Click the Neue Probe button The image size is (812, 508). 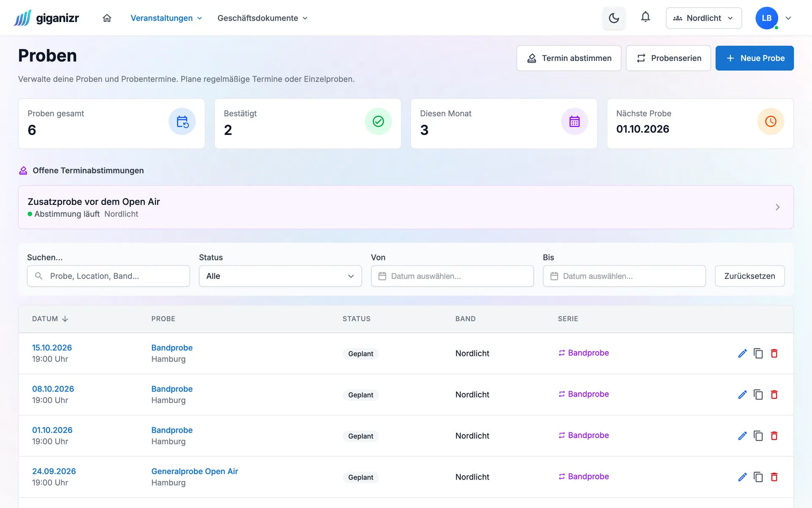(x=754, y=58)
